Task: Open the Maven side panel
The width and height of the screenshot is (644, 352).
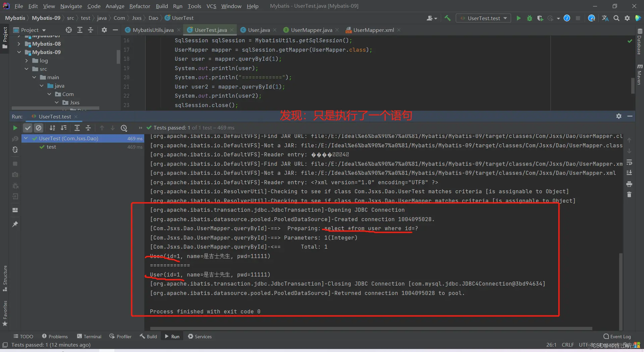Action: tap(640, 74)
